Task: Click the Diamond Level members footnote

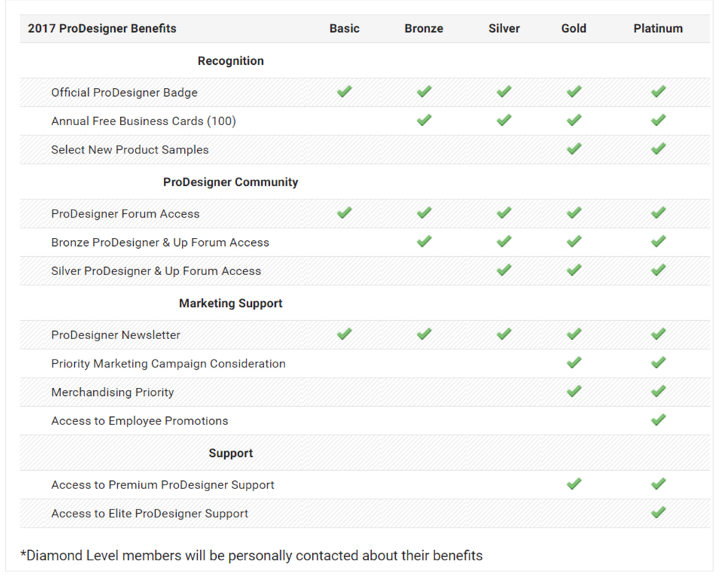Action: (252, 556)
